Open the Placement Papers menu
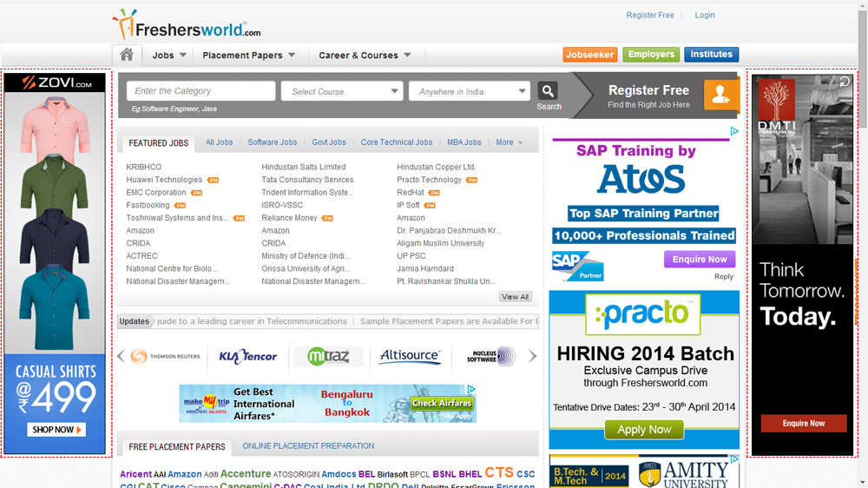Viewport: 868px width, 488px height. tap(248, 55)
